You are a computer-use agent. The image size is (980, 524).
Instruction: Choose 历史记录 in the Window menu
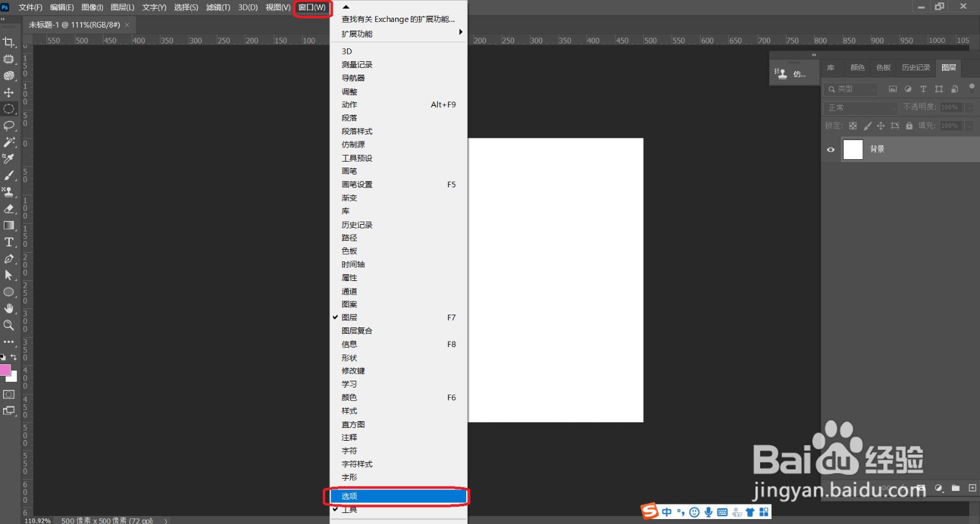coord(398,225)
